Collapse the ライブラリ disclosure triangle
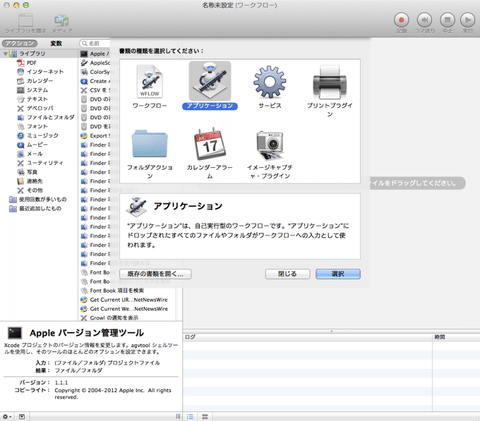 pos(5,53)
